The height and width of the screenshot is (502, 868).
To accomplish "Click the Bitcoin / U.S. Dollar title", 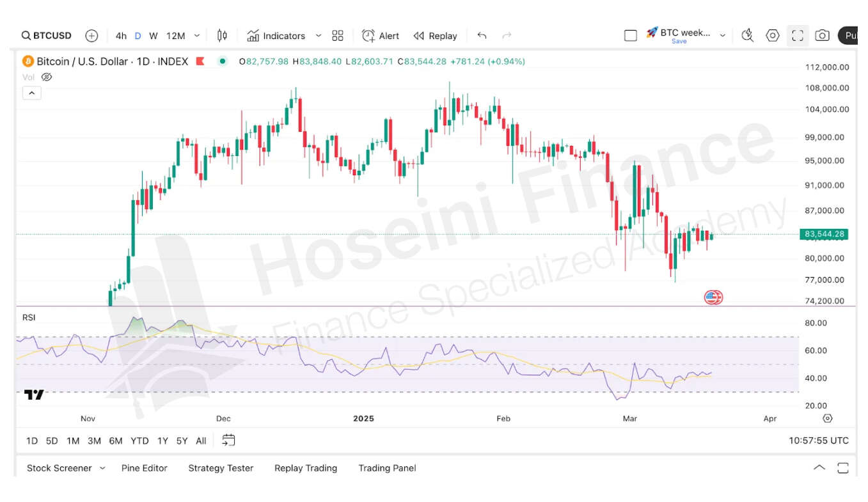I will click(82, 61).
